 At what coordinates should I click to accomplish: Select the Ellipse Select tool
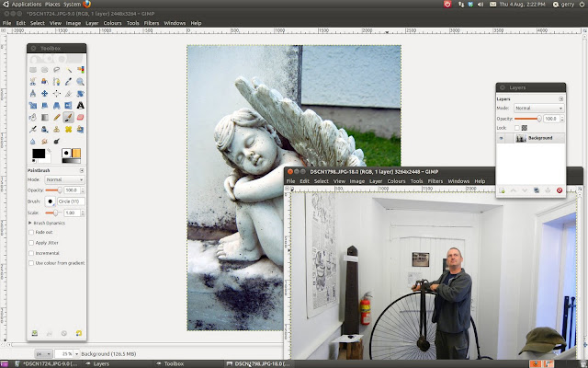tap(45, 70)
